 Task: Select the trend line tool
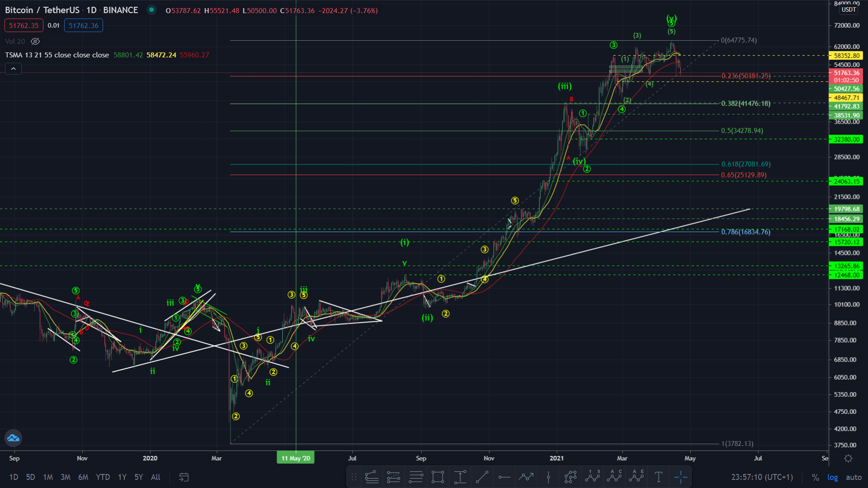coord(482,477)
